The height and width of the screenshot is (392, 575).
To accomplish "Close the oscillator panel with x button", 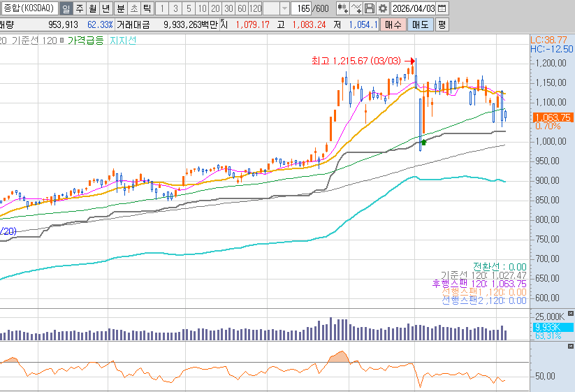I will (x=571, y=346).
